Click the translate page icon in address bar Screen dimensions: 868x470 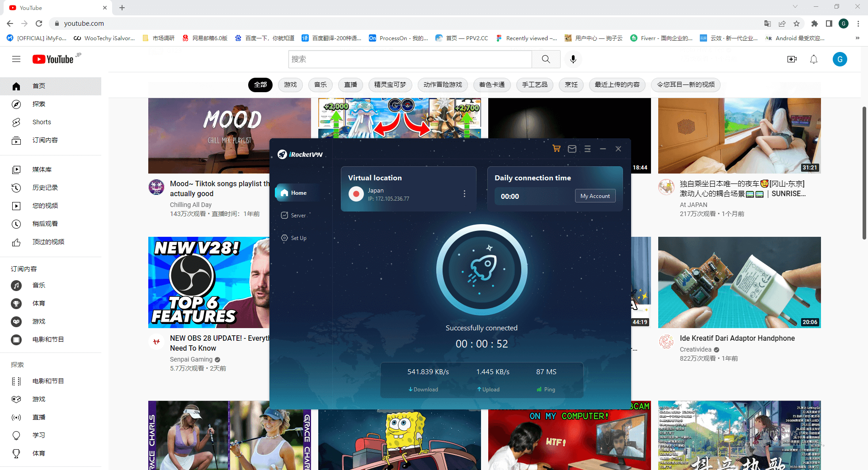pos(768,23)
